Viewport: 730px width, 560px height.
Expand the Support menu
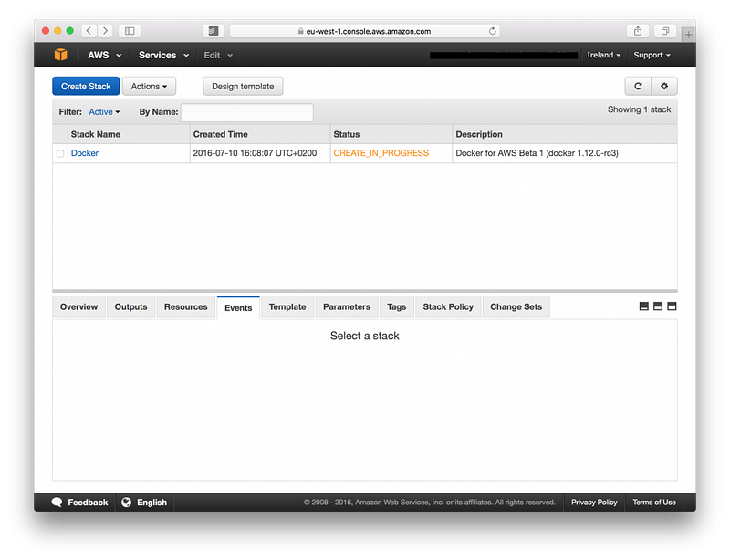652,55
